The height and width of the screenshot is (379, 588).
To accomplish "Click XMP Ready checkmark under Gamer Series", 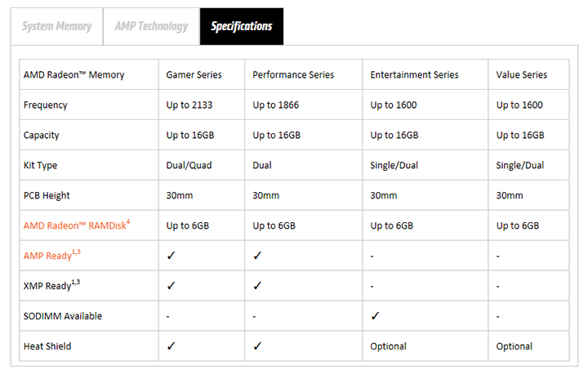I will [x=171, y=286].
